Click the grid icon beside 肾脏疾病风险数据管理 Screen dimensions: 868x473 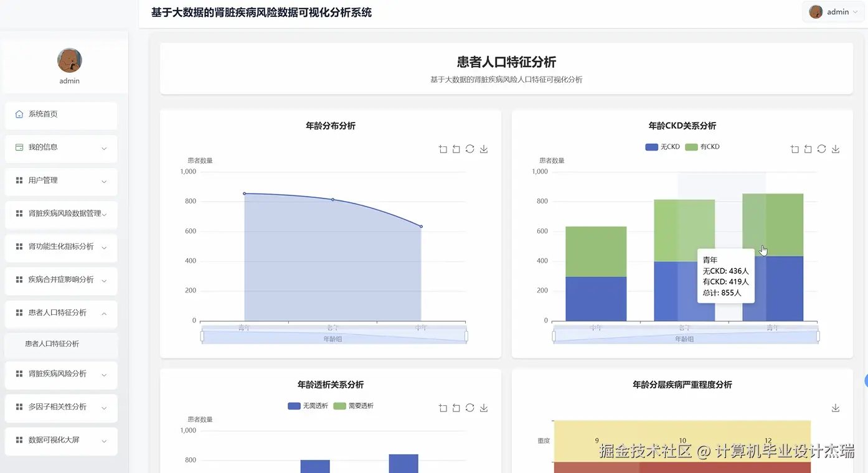click(19, 213)
